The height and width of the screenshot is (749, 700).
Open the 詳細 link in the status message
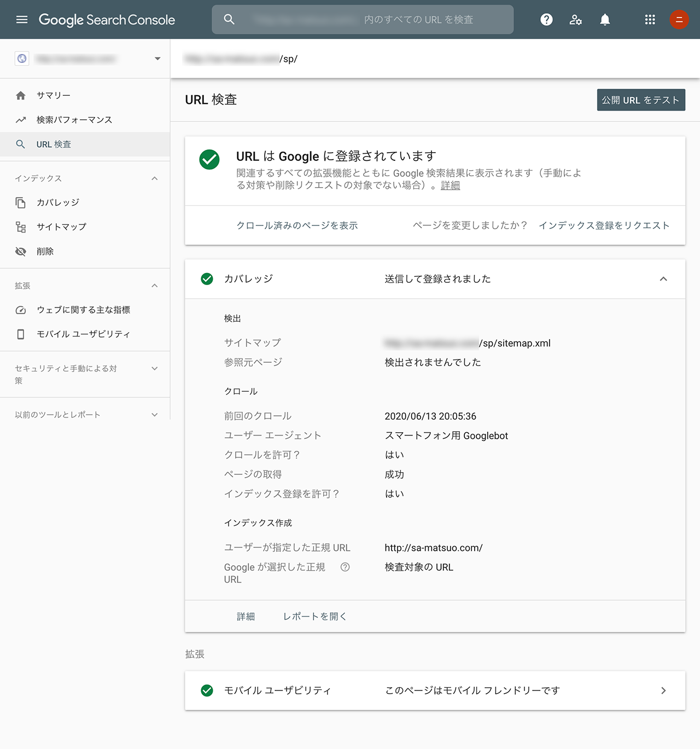pos(450,185)
